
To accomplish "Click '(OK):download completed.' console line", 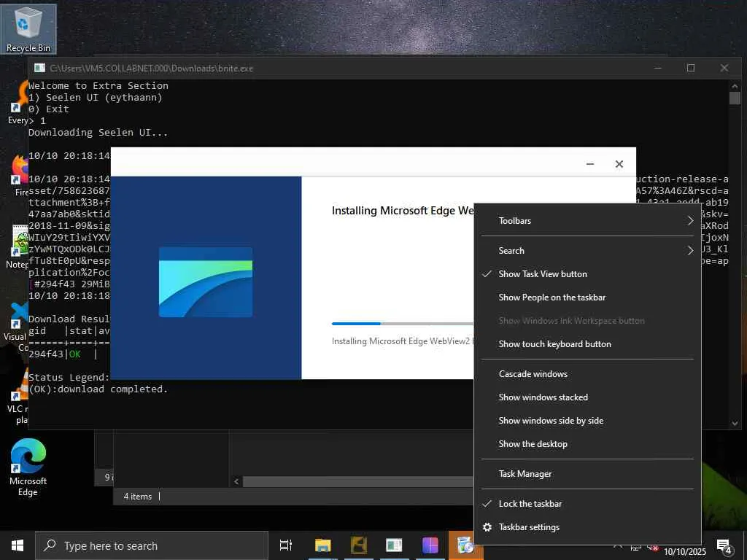I will [98, 389].
